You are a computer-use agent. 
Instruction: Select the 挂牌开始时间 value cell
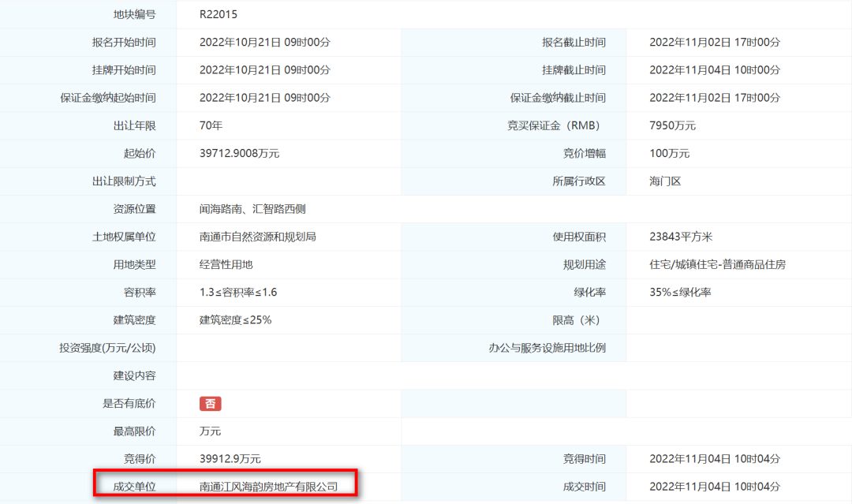266,69
